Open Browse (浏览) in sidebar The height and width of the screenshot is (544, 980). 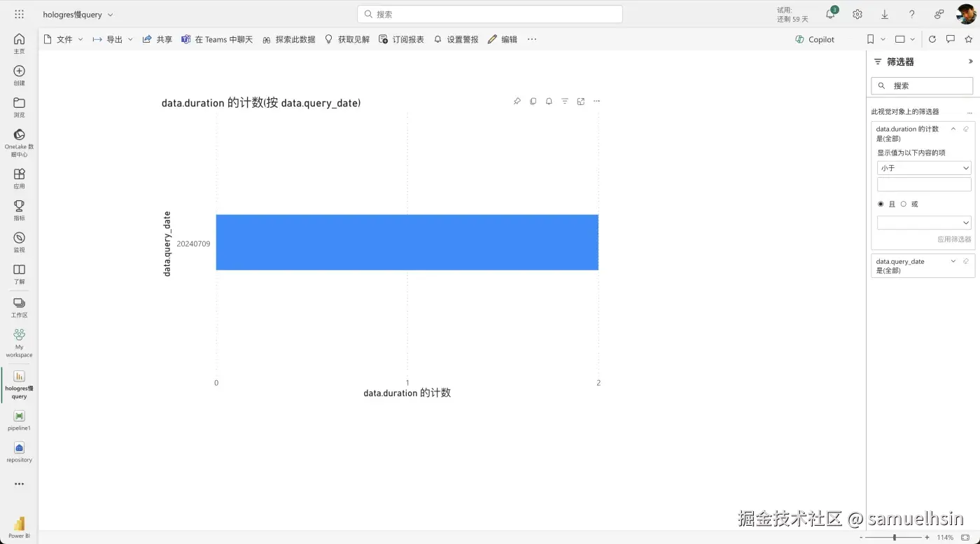point(19,107)
